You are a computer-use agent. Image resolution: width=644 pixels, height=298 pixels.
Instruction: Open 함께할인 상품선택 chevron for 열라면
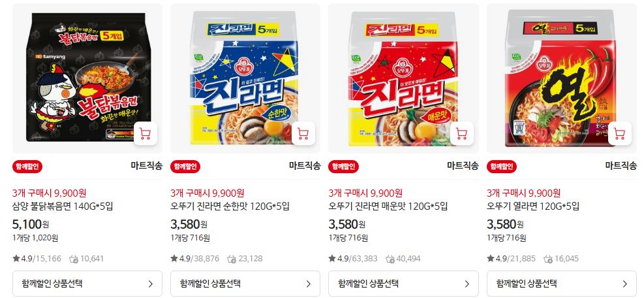click(624, 284)
